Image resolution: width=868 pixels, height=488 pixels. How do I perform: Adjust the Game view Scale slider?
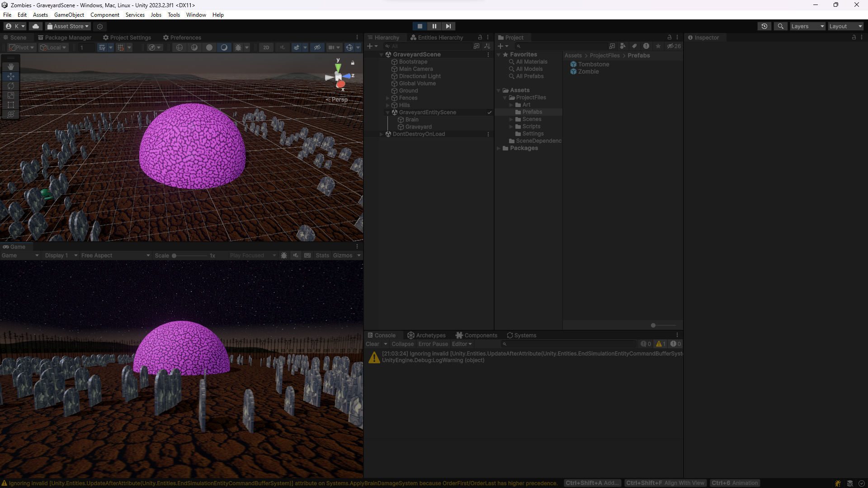click(x=174, y=256)
